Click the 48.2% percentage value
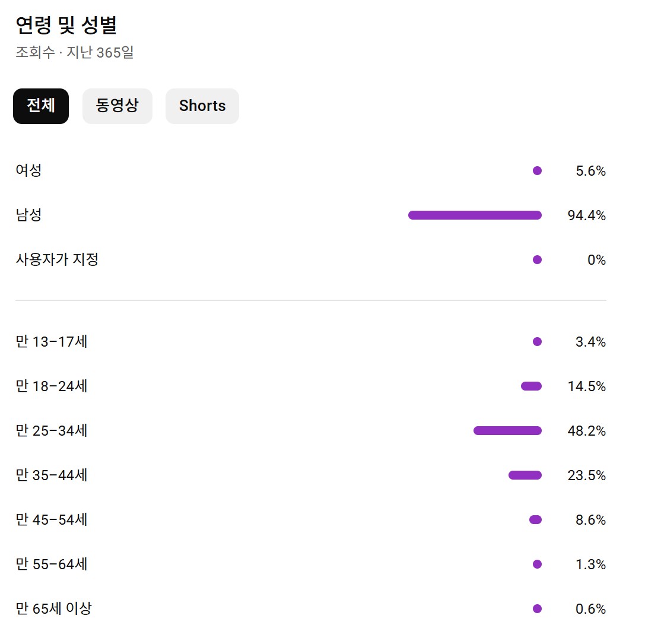This screenshot has width=645, height=644. click(586, 431)
